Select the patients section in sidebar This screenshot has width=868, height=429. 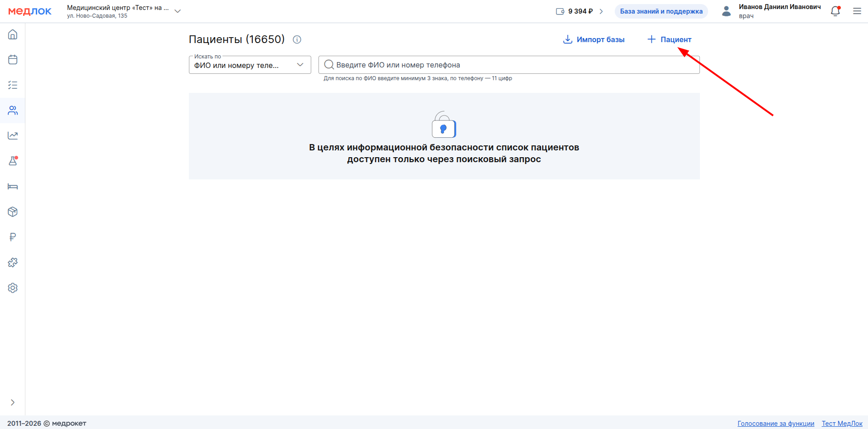(x=13, y=111)
